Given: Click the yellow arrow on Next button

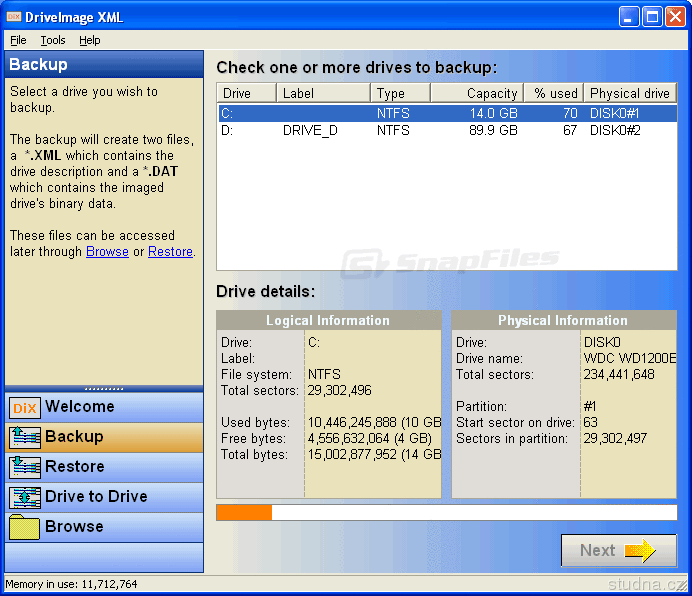Looking at the screenshot, I should coord(640,551).
